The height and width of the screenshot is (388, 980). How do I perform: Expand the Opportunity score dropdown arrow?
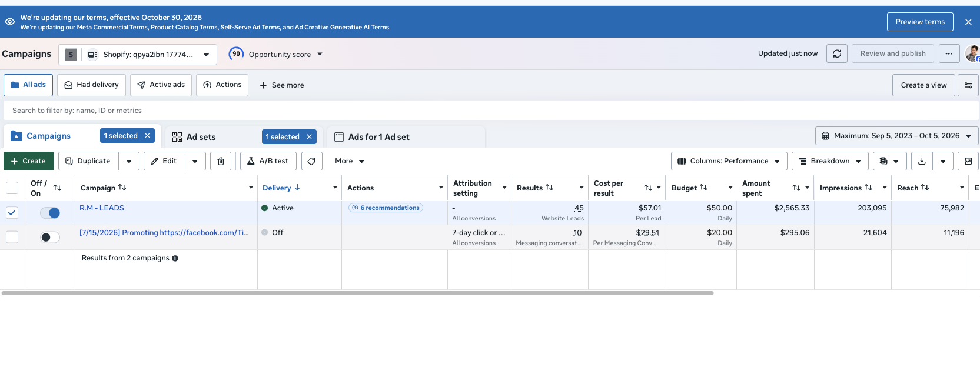click(320, 54)
